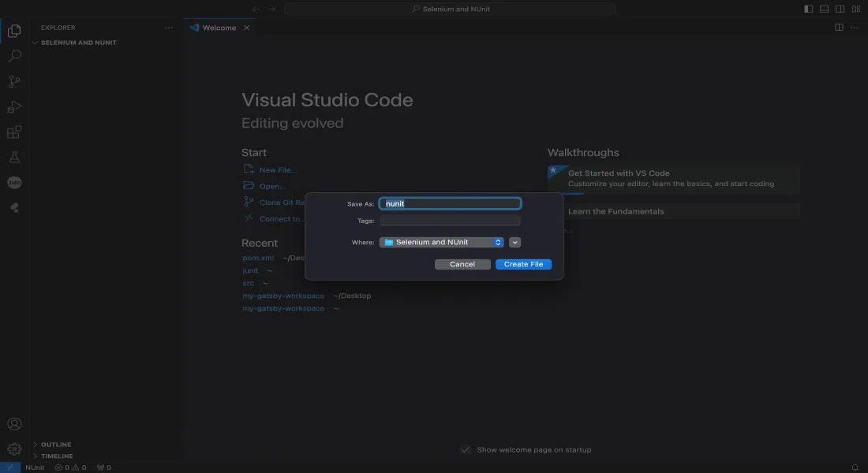868x473 pixels.
Task: Open the Run and Debug view
Action: click(x=14, y=106)
